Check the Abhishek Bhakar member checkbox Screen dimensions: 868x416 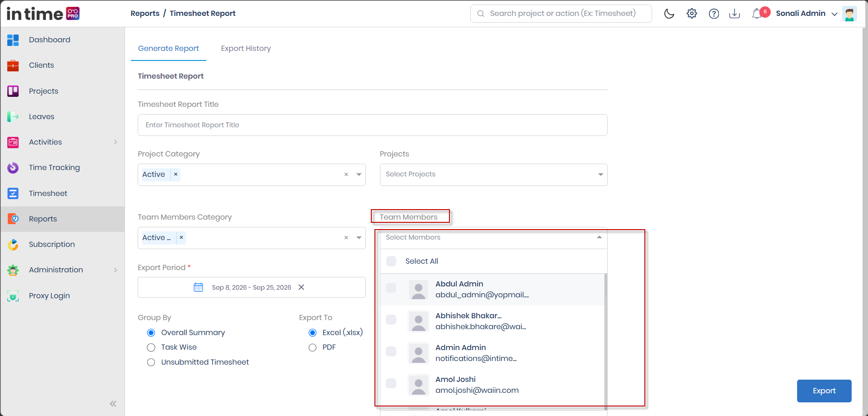tap(391, 320)
